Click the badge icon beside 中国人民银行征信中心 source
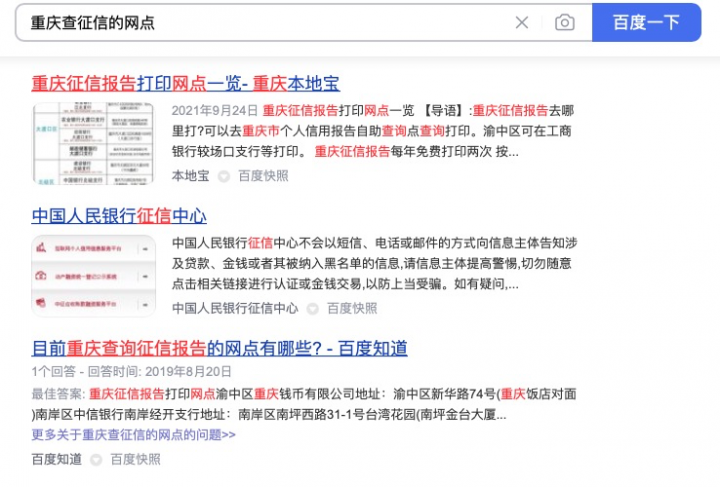 click(x=312, y=309)
